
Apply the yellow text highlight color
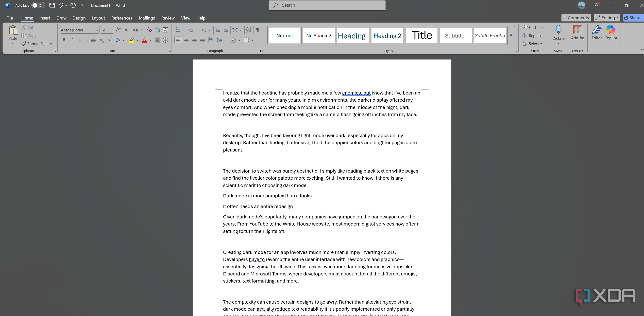pyautogui.click(x=131, y=40)
